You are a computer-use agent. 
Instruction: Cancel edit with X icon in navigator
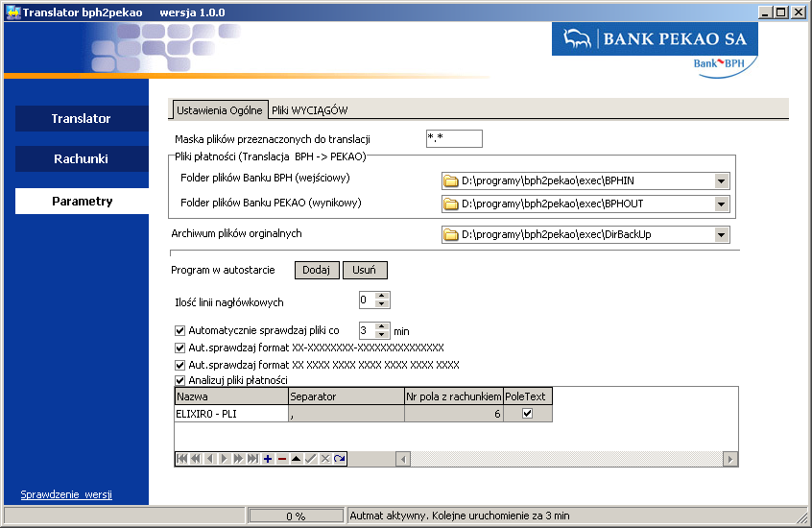tap(324, 459)
